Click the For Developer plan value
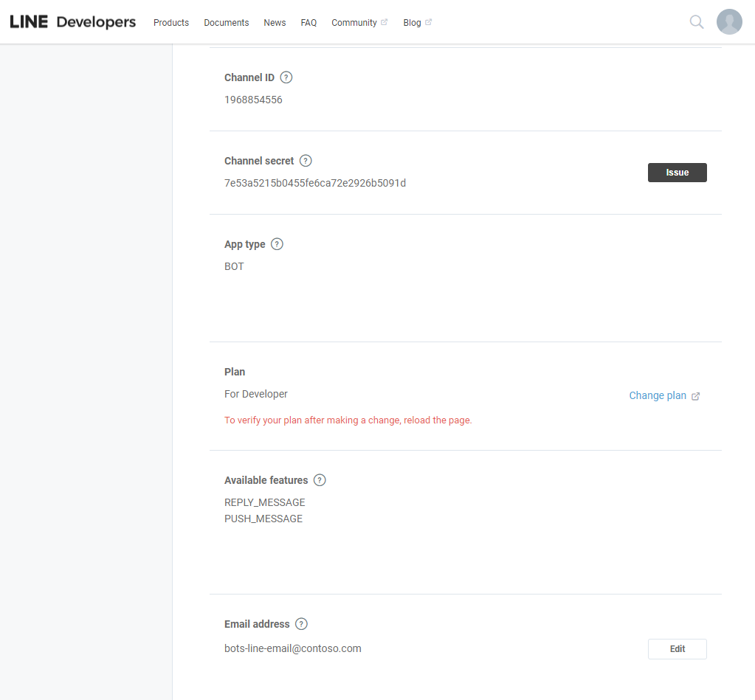 [x=255, y=394]
